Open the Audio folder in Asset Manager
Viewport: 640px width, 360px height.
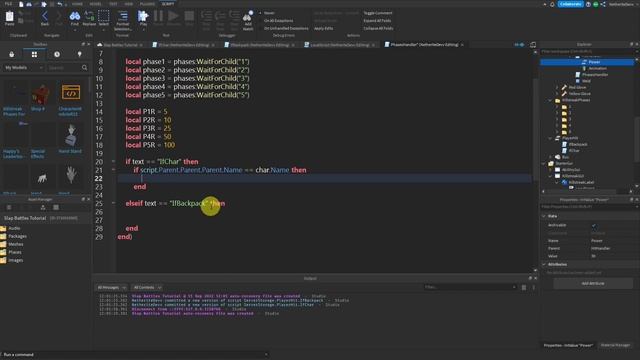point(14,228)
